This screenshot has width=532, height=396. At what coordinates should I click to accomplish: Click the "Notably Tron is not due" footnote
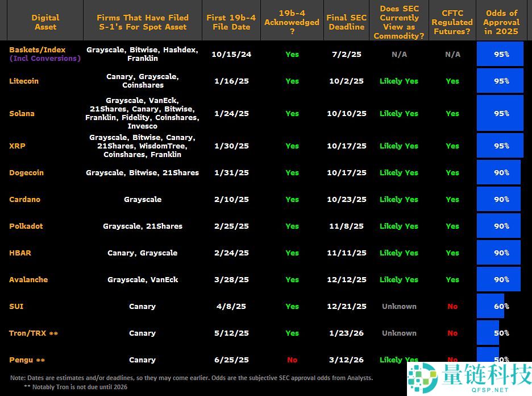pos(76,387)
